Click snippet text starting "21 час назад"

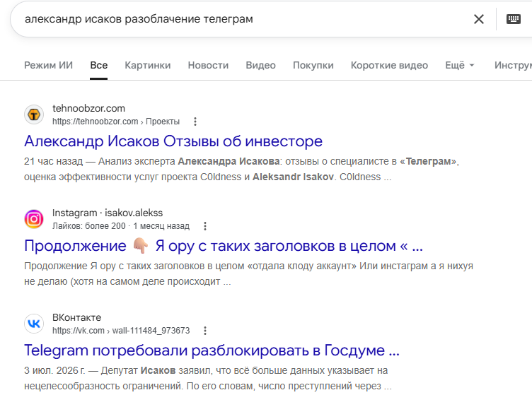coord(241,169)
